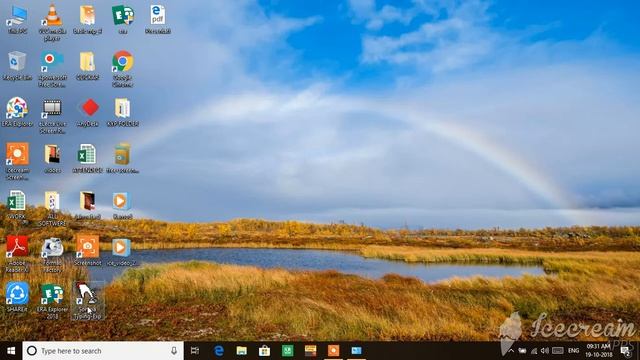Switch to the orange Icecream recorder taskbar app
The width and height of the screenshot is (640, 360).
coord(333,351)
